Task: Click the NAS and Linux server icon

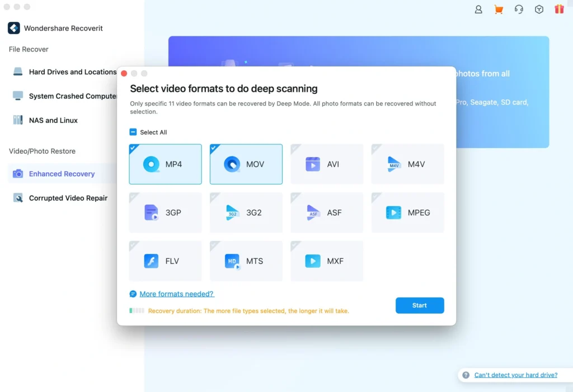Action: point(18,120)
